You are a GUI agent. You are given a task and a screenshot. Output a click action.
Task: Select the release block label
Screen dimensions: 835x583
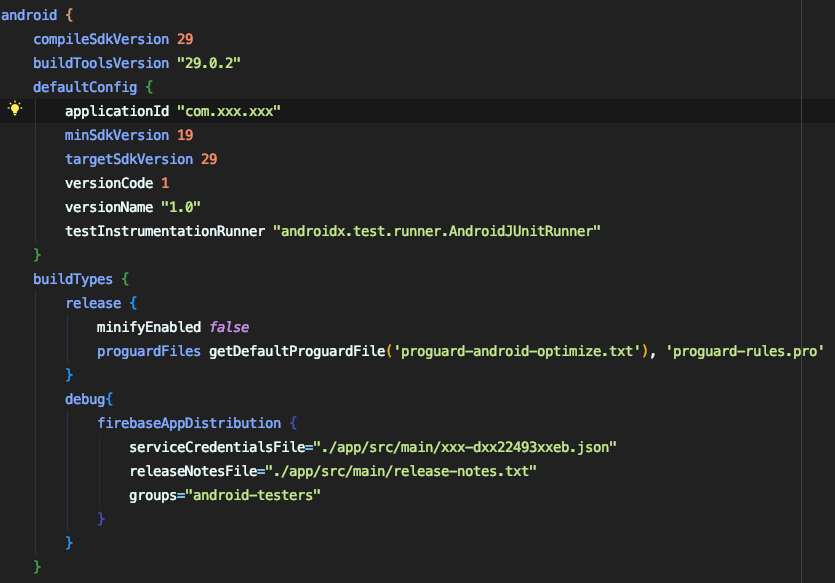click(x=94, y=303)
